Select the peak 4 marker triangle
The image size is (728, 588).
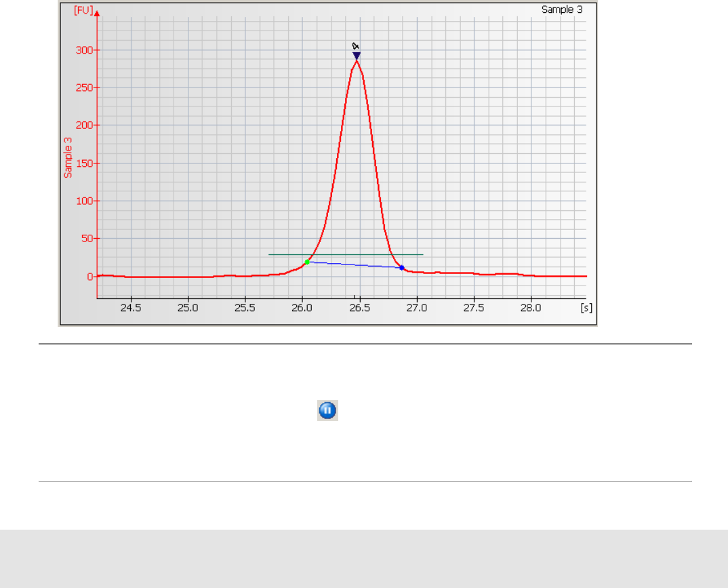coord(357,56)
